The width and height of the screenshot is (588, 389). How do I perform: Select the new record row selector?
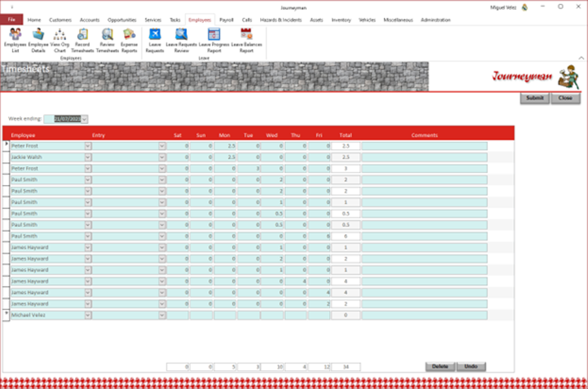pos(6,315)
